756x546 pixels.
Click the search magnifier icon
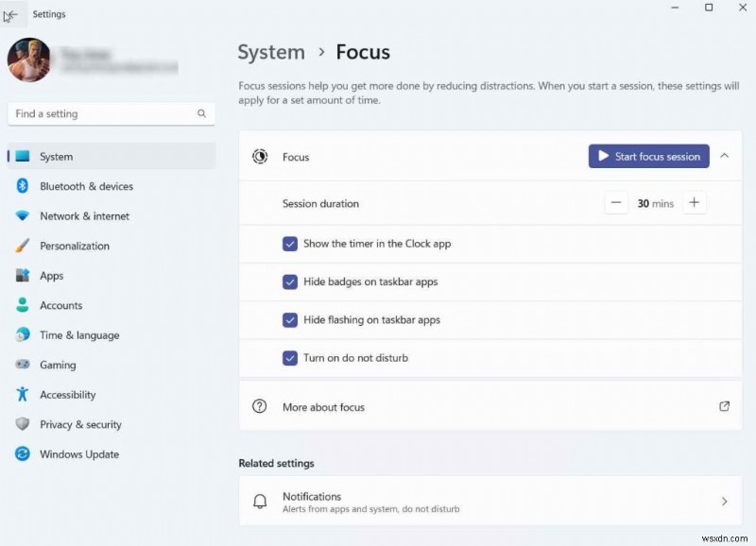(x=201, y=113)
